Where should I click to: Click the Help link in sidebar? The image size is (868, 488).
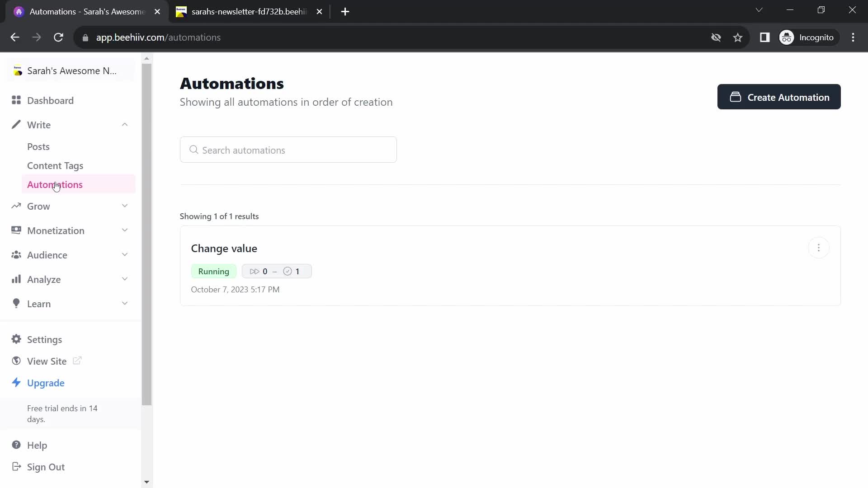tap(38, 445)
